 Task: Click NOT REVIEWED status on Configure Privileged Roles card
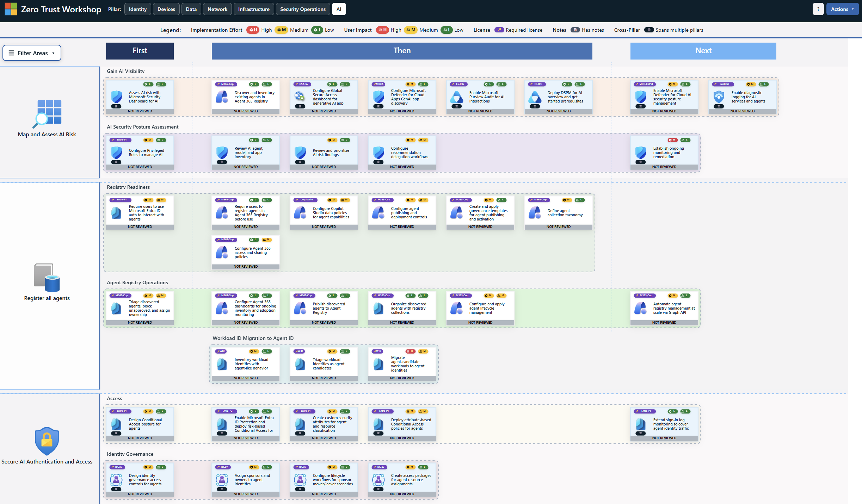[140, 167]
